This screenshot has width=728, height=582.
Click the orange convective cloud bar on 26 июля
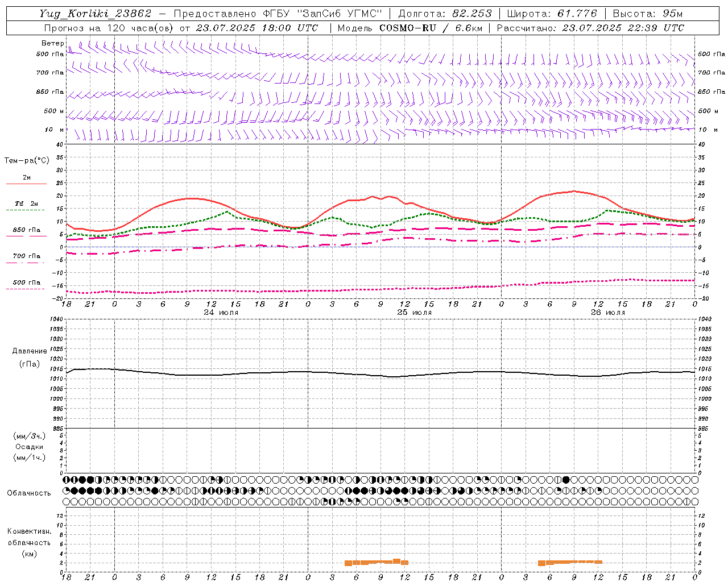pos(570,562)
